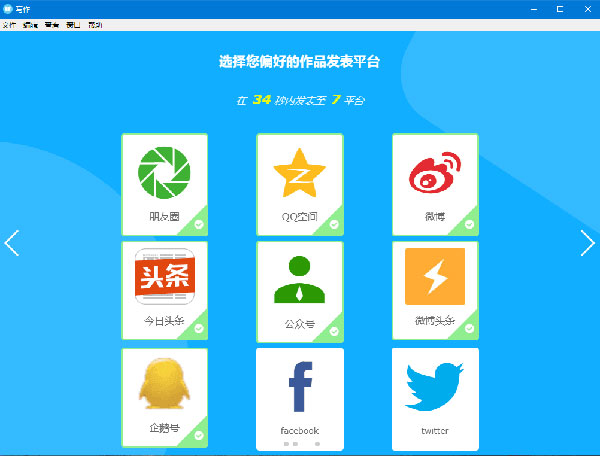Go to next page with right arrow
Image resolution: width=600 pixels, height=456 pixels.
(x=588, y=243)
